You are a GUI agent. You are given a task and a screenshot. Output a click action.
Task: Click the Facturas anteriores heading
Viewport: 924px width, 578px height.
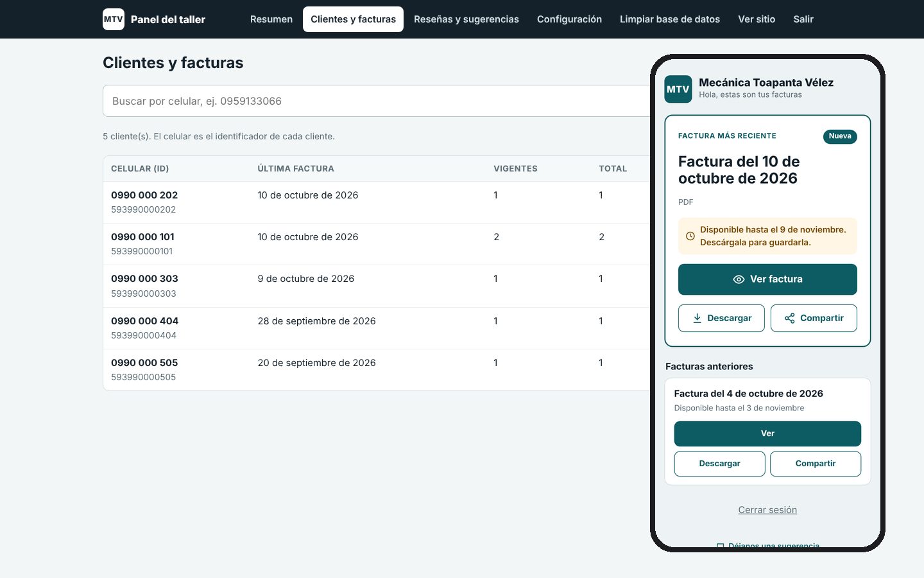(x=709, y=367)
